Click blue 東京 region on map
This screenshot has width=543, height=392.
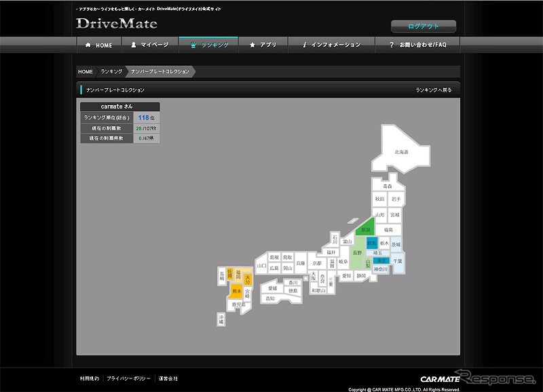point(381,260)
